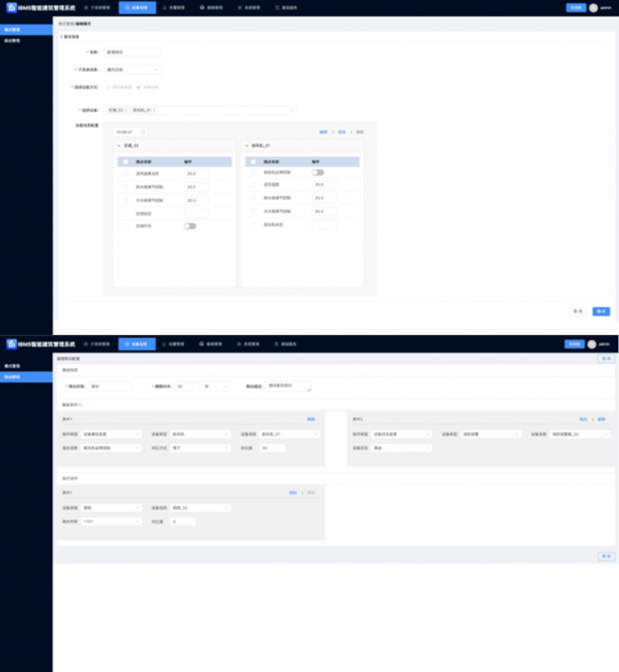This screenshot has width=619, height=672.
Task: Click the blue confirm button on the mode editing page
Action: coord(601,311)
